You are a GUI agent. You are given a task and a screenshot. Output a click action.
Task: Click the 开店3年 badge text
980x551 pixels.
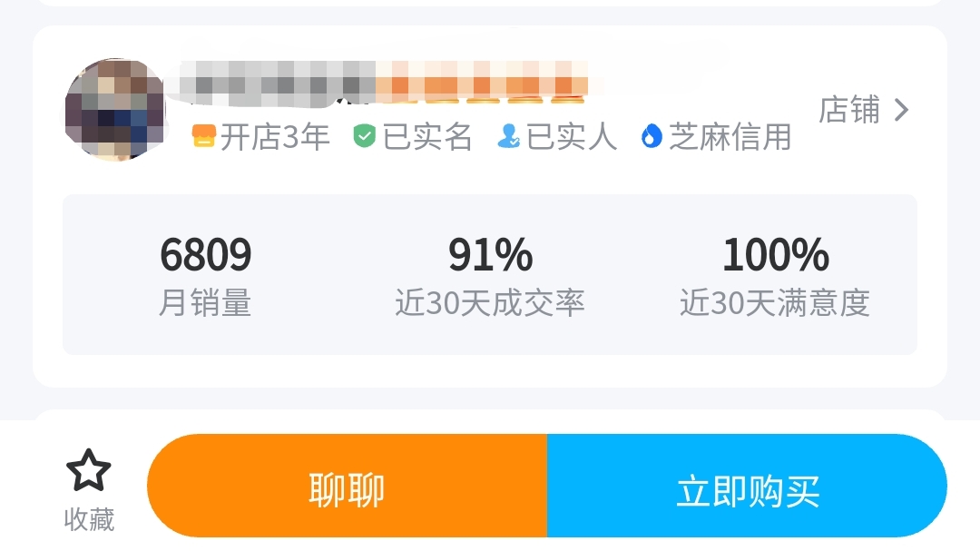point(275,136)
